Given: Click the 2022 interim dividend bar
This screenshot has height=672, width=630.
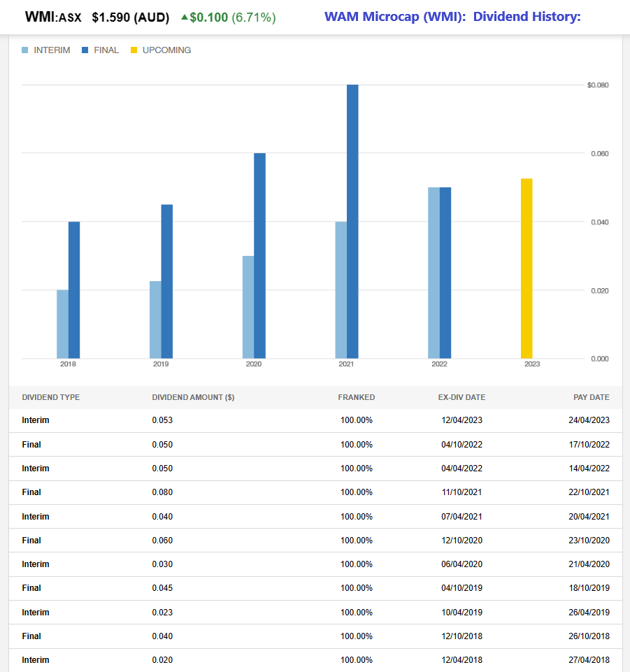Looking at the screenshot, I should tap(434, 273).
